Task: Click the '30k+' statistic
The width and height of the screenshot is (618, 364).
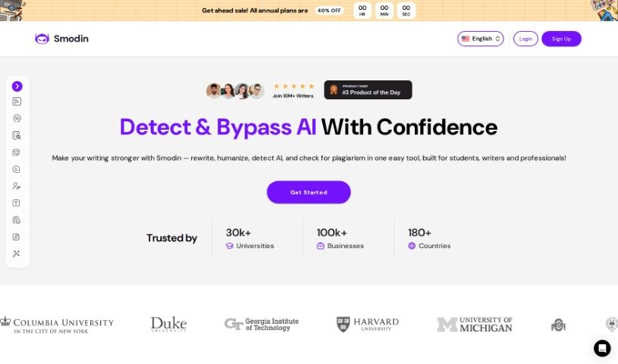Action: click(238, 233)
